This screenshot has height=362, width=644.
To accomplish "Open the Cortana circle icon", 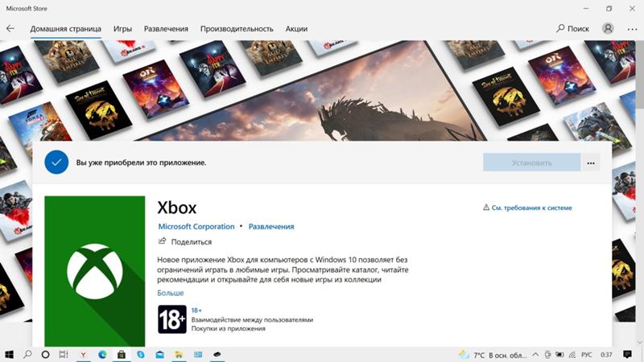I will [46, 355].
